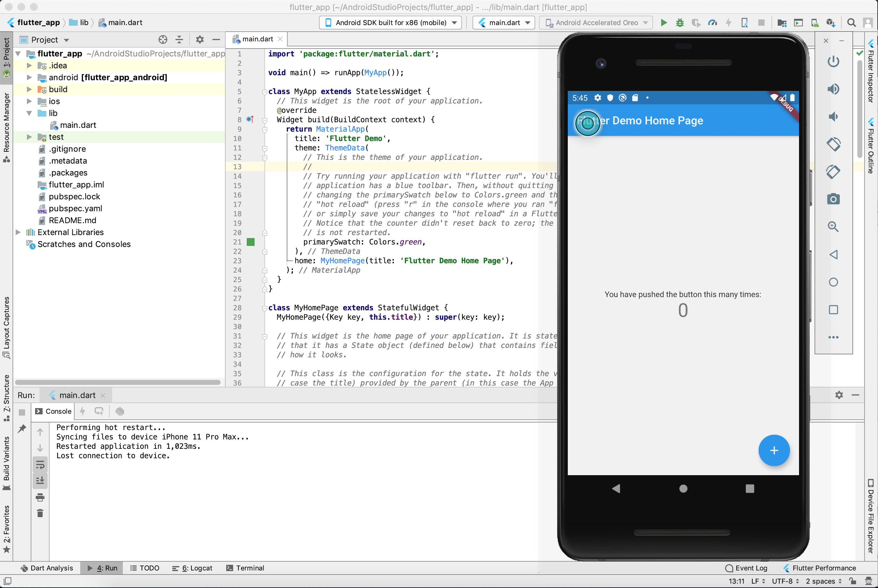The width and height of the screenshot is (878, 588).
Task: Clear console with trash icon
Action: click(x=40, y=513)
